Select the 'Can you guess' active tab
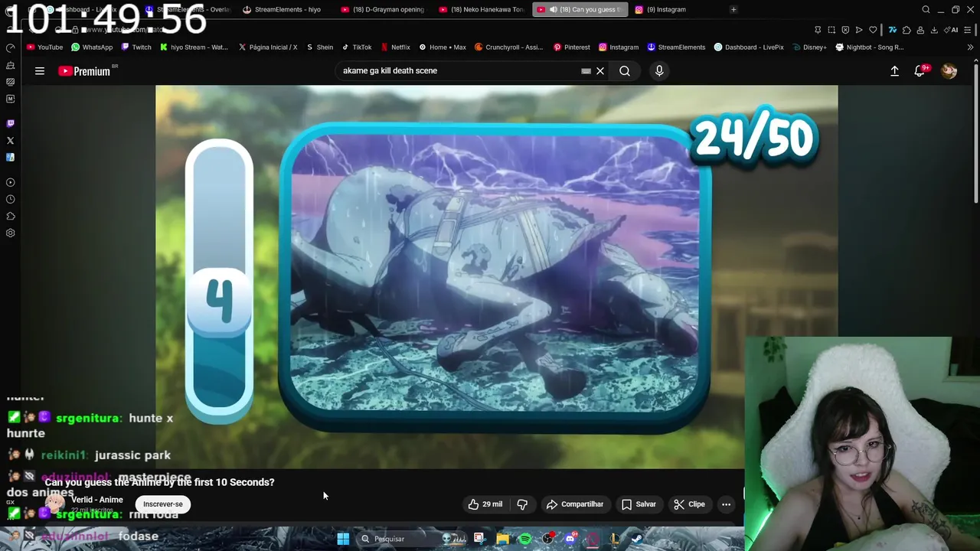This screenshot has width=980, height=551. (x=580, y=9)
